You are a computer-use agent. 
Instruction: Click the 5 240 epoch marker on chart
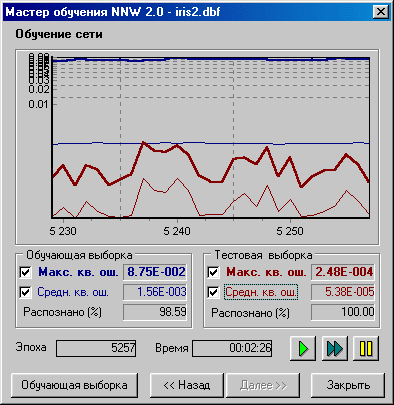tap(177, 231)
